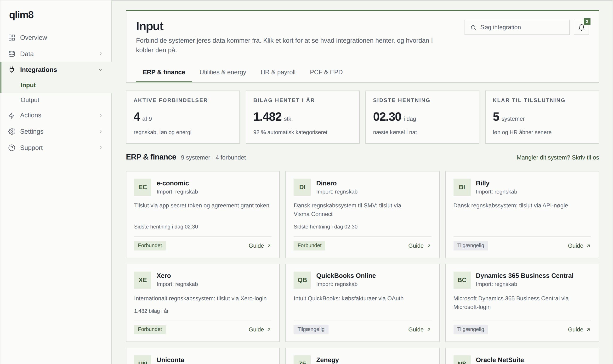
Task: Open the Billy card title
Action: point(482,183)
